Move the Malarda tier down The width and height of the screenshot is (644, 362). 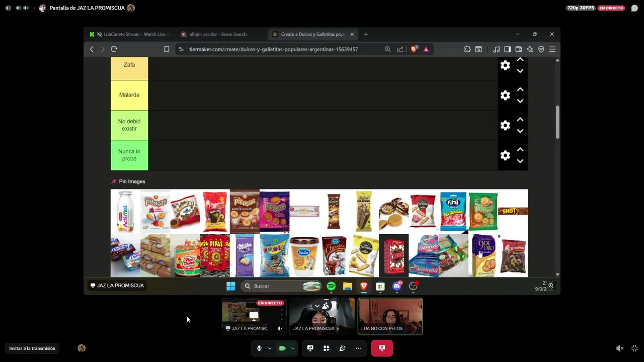520,101
